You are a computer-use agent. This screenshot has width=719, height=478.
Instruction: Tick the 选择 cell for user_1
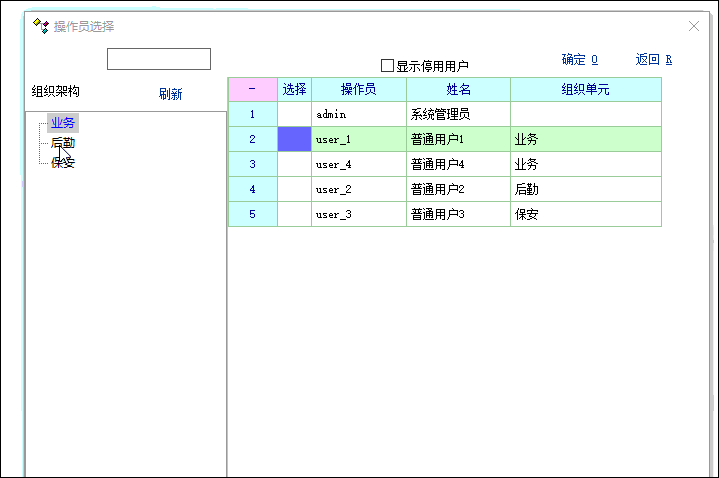pyautogui.click(x=294, y=139)
